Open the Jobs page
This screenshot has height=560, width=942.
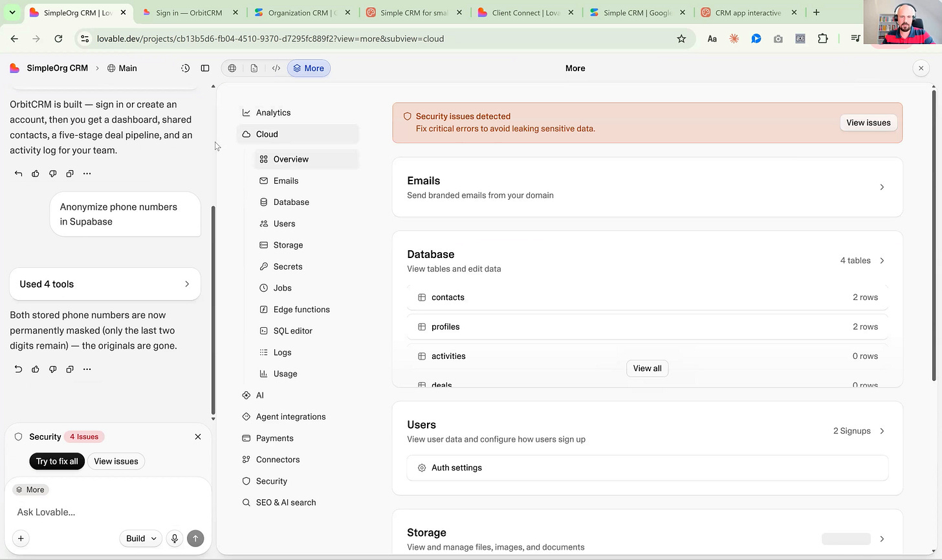pyautogui.click(x=307, y=288)
